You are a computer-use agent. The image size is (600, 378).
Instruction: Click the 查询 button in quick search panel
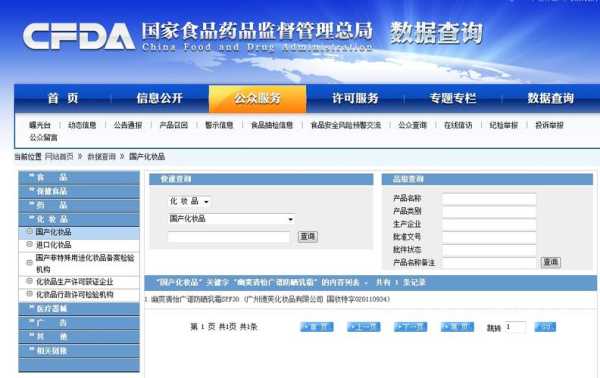click(x=308, y=236)
